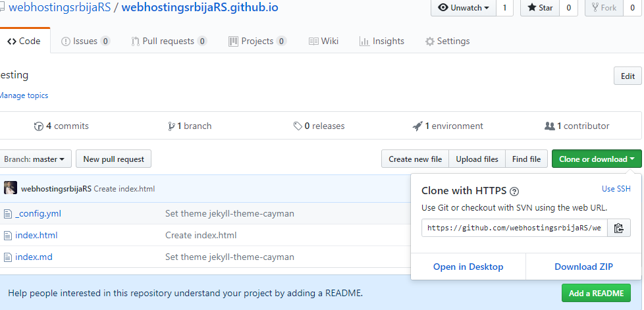Open the webhostingsrbijaRS owner profile link
Screen dimensions: 644x310
point(59,7)
